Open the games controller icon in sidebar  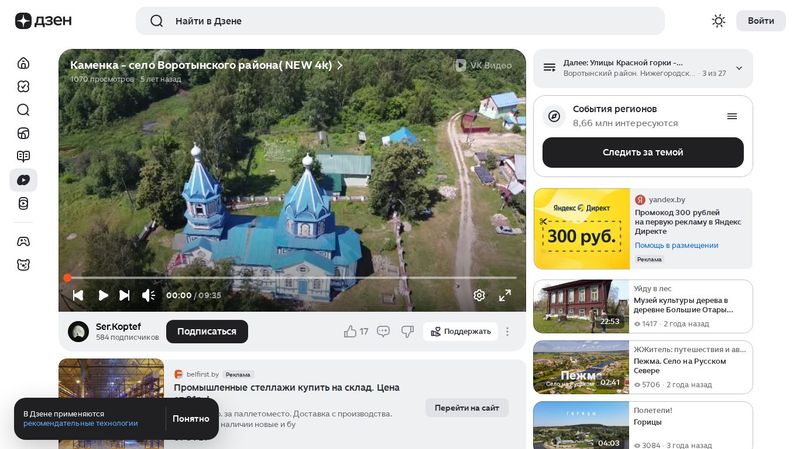tap(23, 241)
